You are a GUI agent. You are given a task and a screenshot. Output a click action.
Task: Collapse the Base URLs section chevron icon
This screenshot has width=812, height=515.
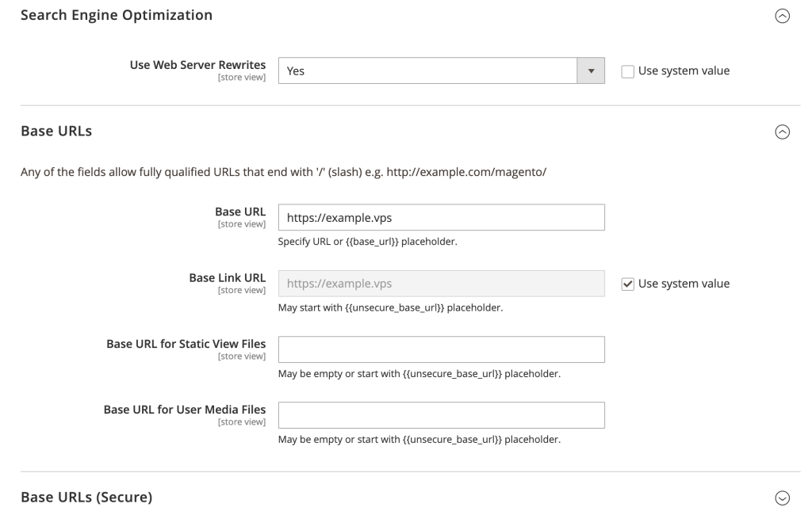783,132
